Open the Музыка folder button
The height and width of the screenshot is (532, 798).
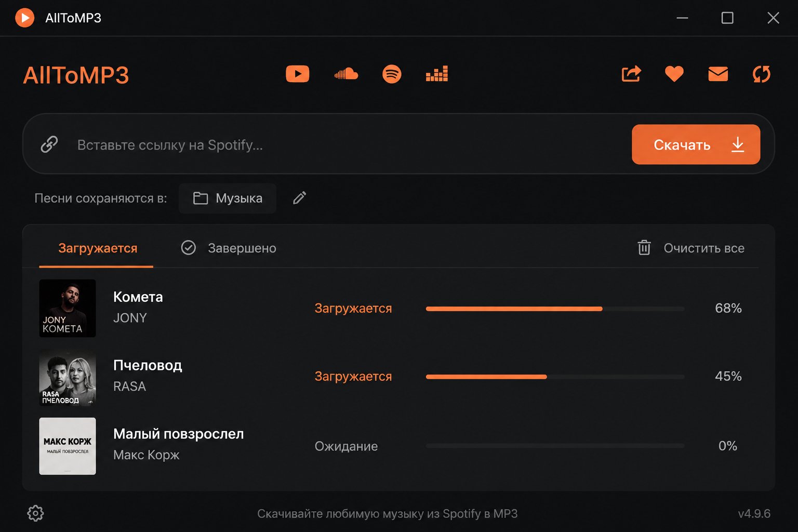[228, 198]
